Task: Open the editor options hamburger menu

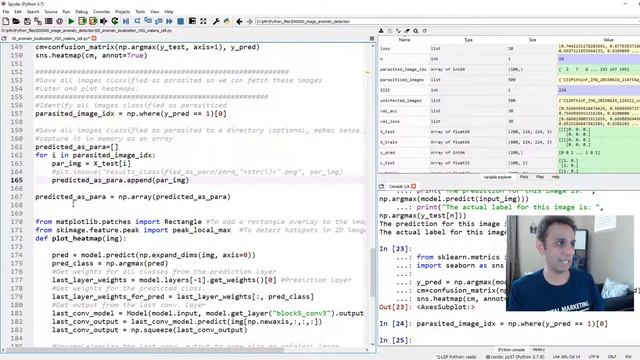Action: 372,38
